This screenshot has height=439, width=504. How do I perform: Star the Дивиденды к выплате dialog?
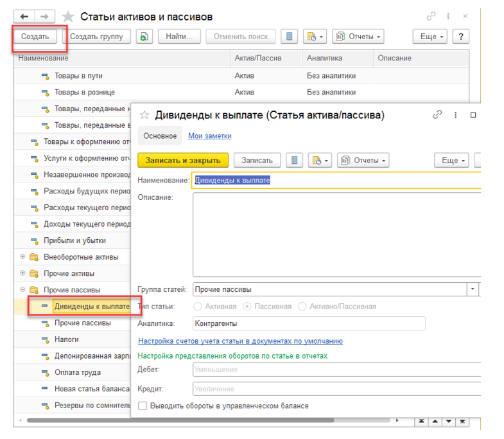pyautogui.click(x=144, y=115)
